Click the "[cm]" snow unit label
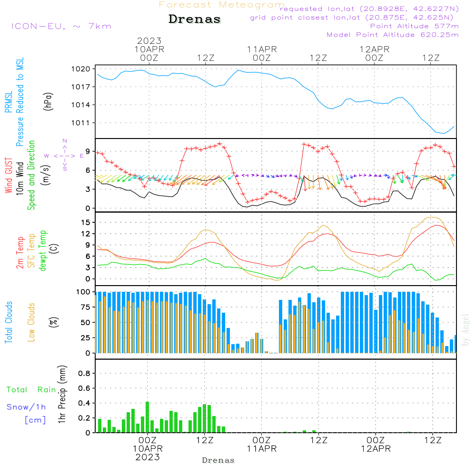Image resolution: width=476 pixels, height=476 pixels. (x=35, y=420)
